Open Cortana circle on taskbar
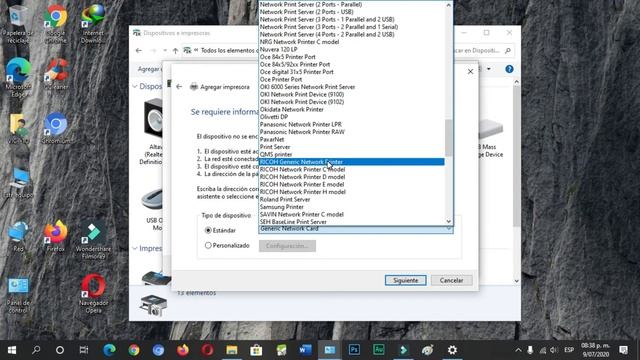Screen dimensions: 640x360 point(60,350)
